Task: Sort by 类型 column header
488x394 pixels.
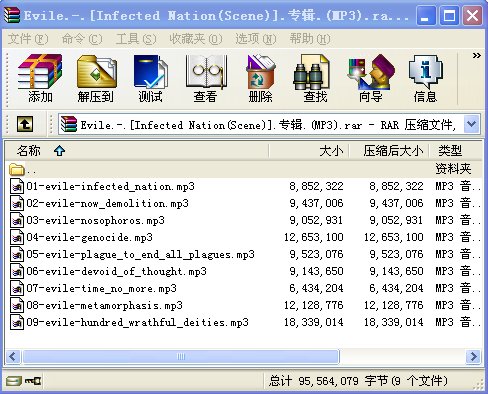Action: (x=455, y=151)
